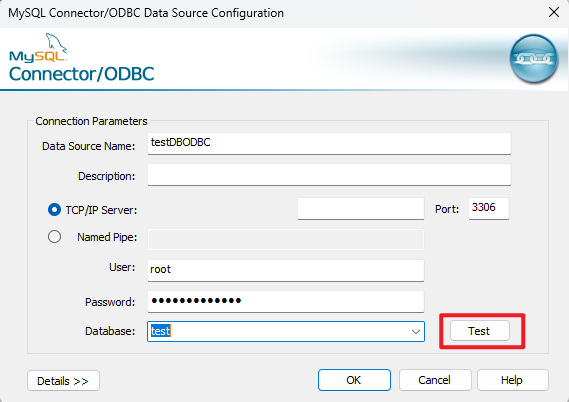Click the Cancel button
Screen dimensions: 569x402
pos(435,380)
